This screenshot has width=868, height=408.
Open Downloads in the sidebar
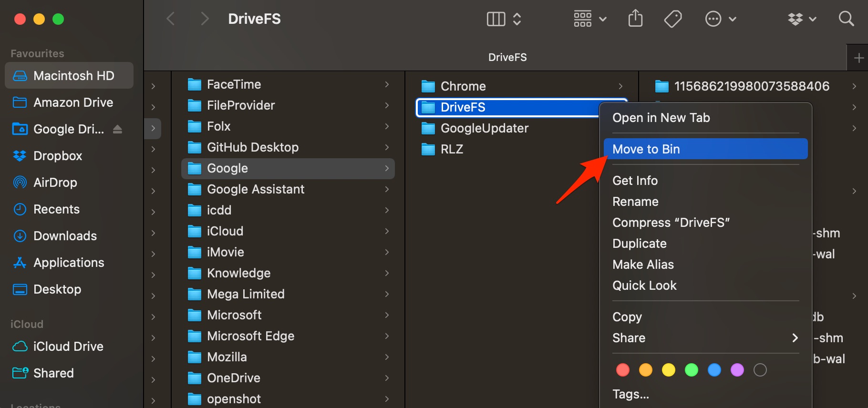(69, 236)
